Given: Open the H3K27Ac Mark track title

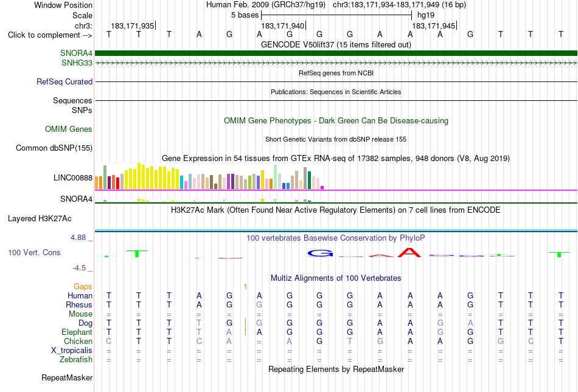Looking at the screenshot, I should (336, 210).
